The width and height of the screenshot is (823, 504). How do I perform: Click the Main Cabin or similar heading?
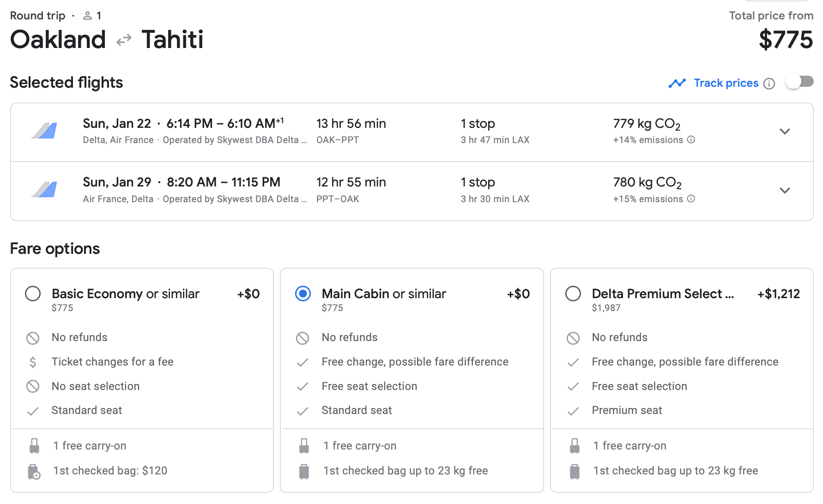point(383,294)
